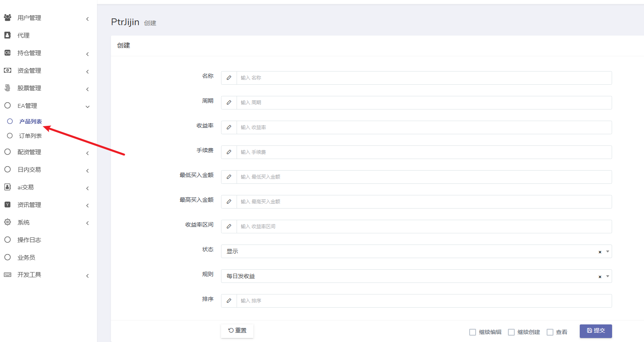The height and width of the screenshot is (342, 644).
Task: Click the 股票管理 coins icon
Action: 8,88
